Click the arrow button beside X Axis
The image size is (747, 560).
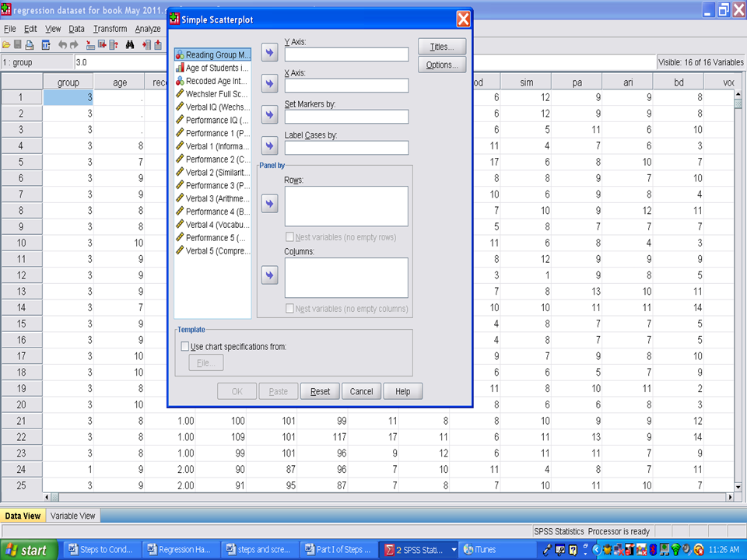click(x=269, y=84)
